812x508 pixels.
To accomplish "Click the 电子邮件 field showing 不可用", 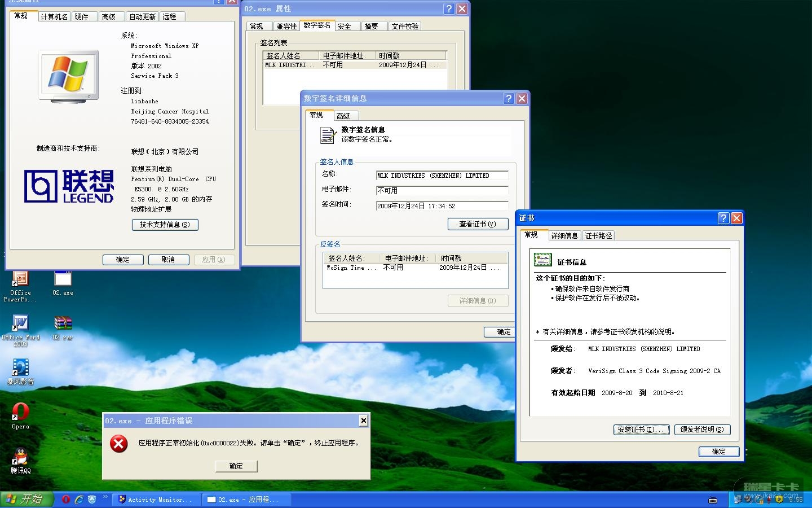I will coord(442,191).
